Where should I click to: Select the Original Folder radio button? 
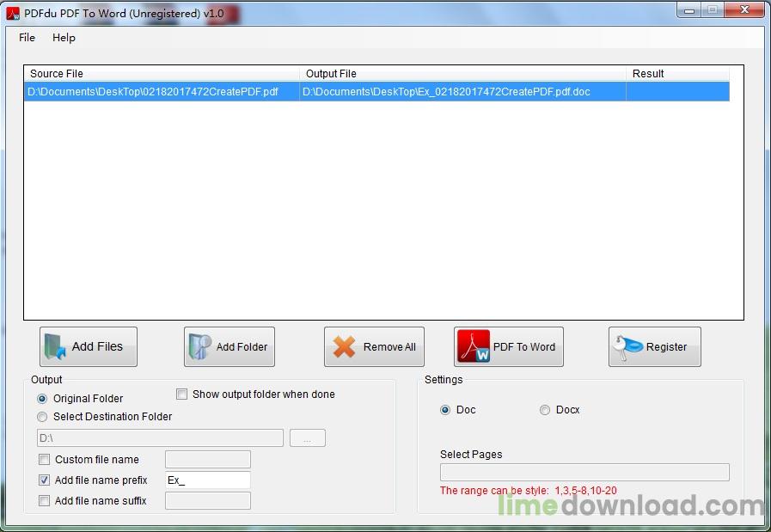point(42,398)
